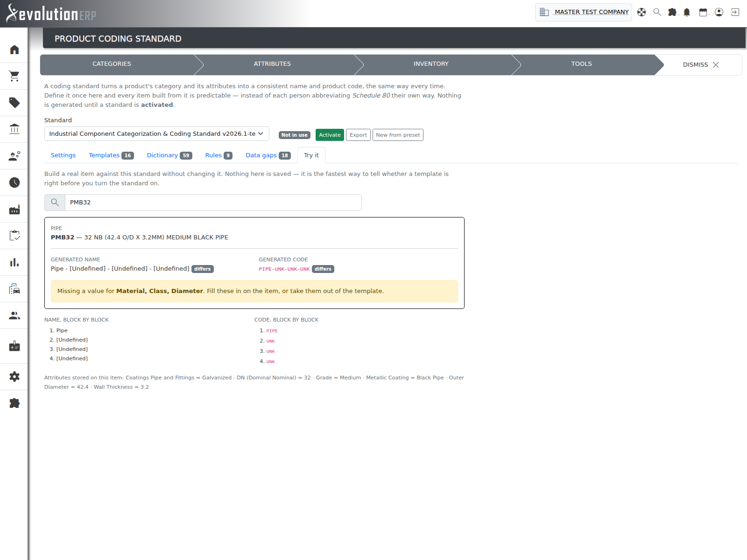Expand the Standard selection dropdown
The image size is (747, 560).
click(x=157, y=133)
